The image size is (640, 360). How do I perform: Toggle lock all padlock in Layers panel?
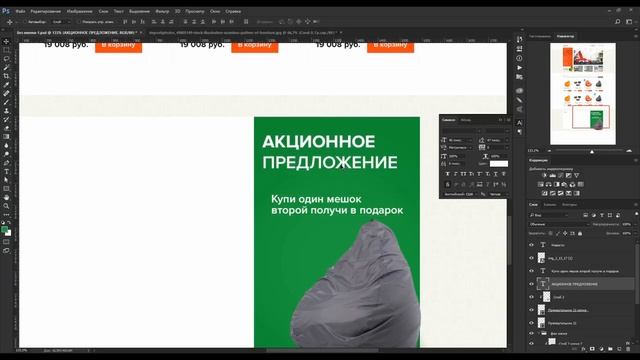click(580, 233)
